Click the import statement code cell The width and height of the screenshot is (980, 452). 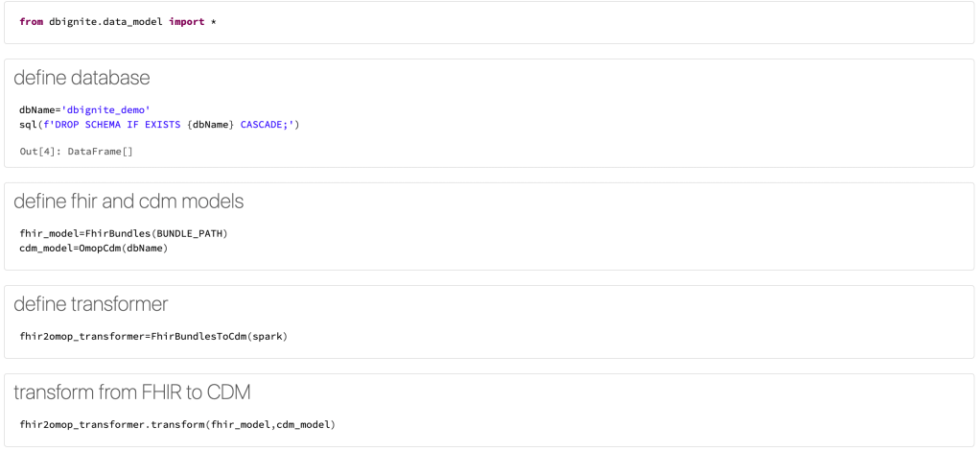click(489, 22)
